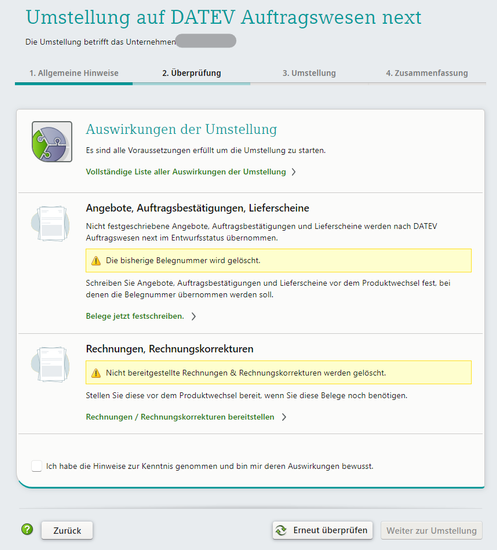Image resolution: width=497 pixels, height=550 pixels.
Task: Click the 'Erneut überprüfen' button
Action: 323,530
